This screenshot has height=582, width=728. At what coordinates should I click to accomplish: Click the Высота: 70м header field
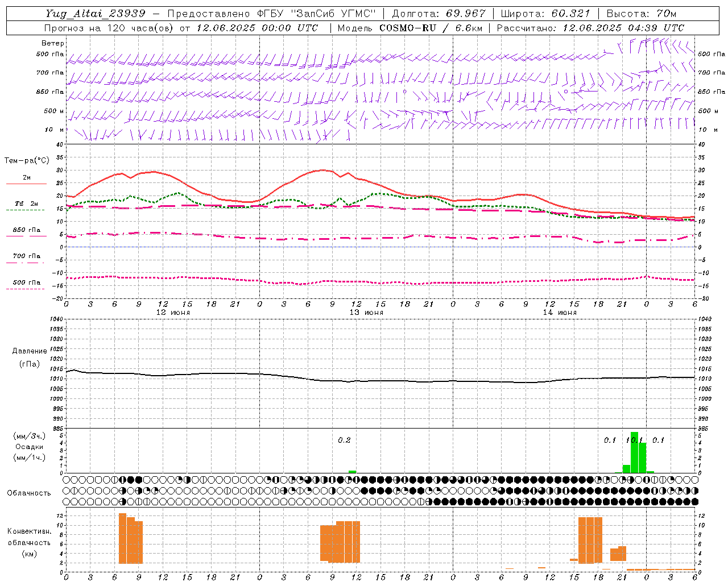(x=642, y=14)
